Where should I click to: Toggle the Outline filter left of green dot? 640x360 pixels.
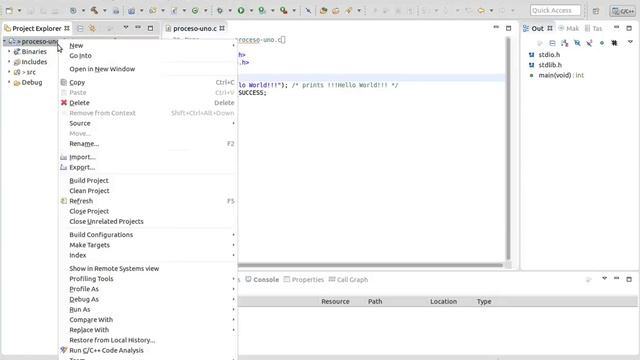point(589,43)
